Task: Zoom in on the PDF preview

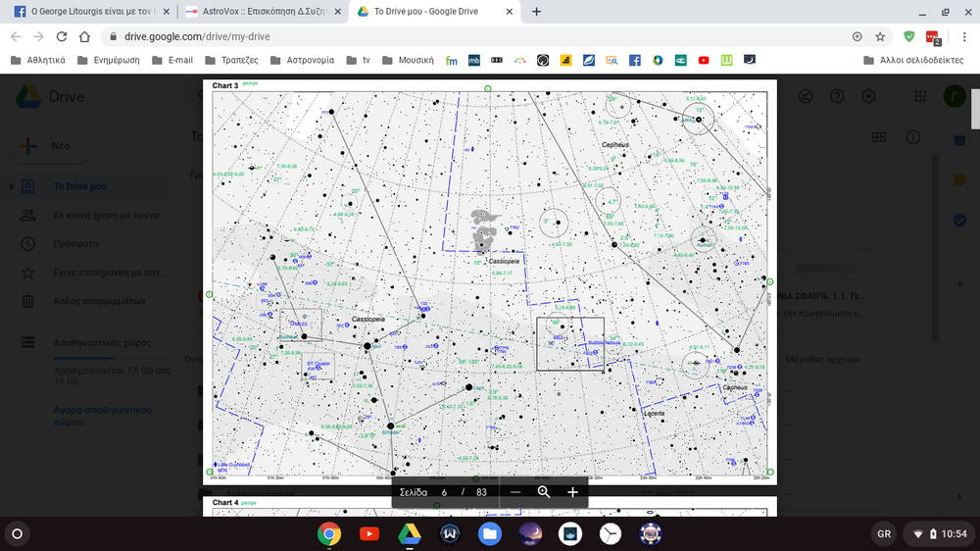Action: (572, 492)
